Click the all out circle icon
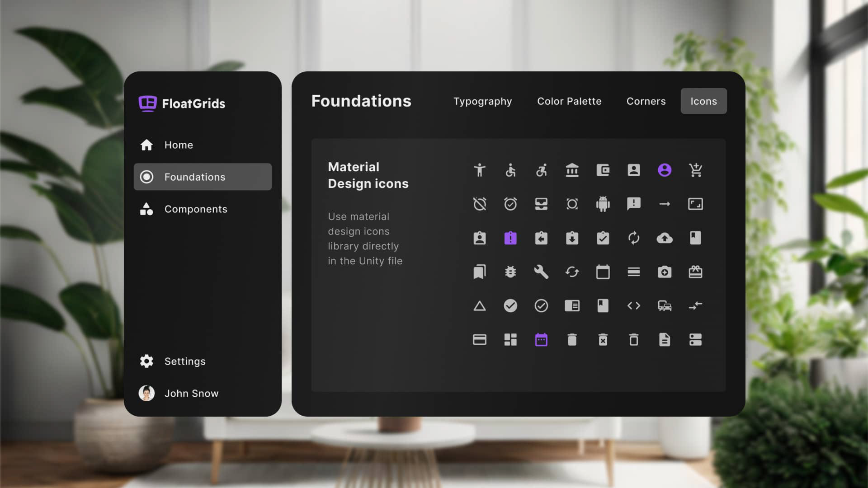868x488 pixels. click(x=572, y=204)
